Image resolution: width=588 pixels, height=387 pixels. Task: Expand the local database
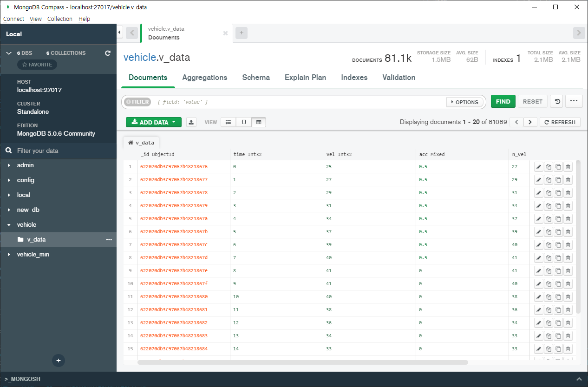point(9,195)
